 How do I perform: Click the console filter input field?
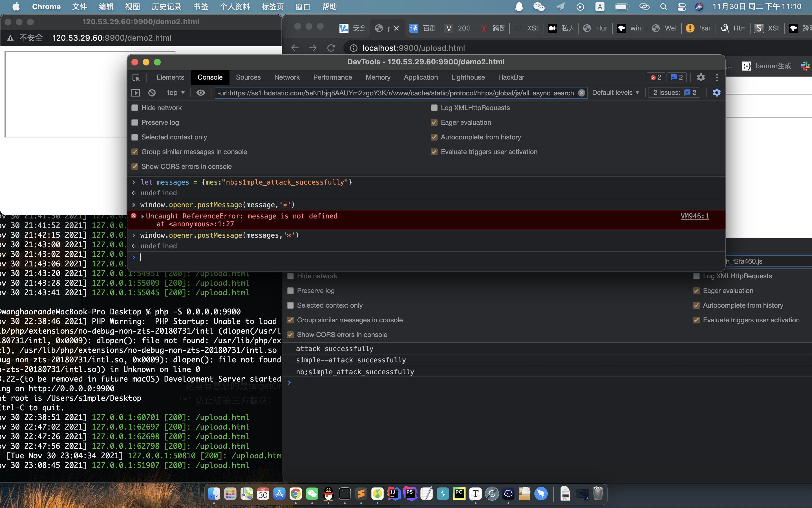point(397,93)
